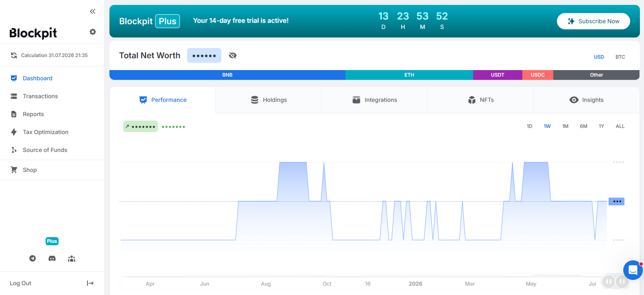Click the current value marker on the chart
This screenshot has width=644, height=295.
click(x=616, y=201)
